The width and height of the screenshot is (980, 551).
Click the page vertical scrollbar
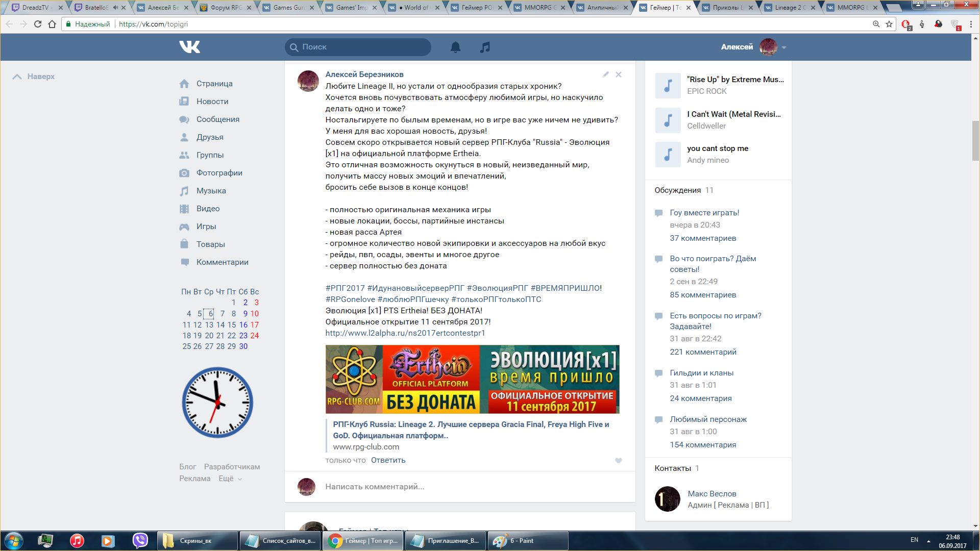coord(975,141)
